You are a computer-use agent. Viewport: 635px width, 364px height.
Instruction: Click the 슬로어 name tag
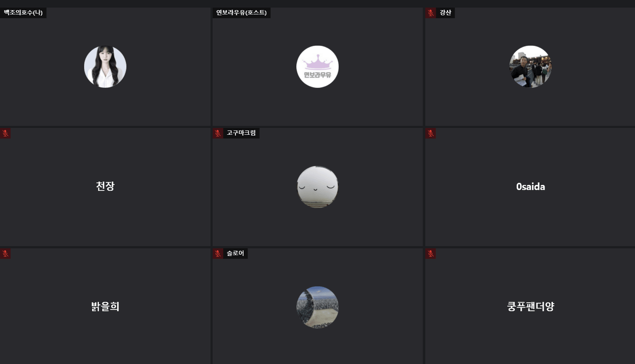pyautogui.click(x=235, y=253)
